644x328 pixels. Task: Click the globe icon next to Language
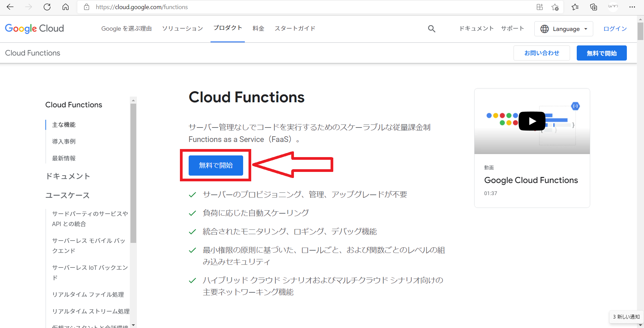pos(545,29)
